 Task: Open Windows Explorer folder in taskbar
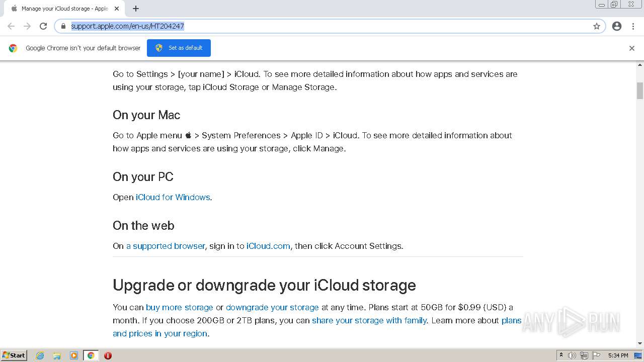coord(57,355)
